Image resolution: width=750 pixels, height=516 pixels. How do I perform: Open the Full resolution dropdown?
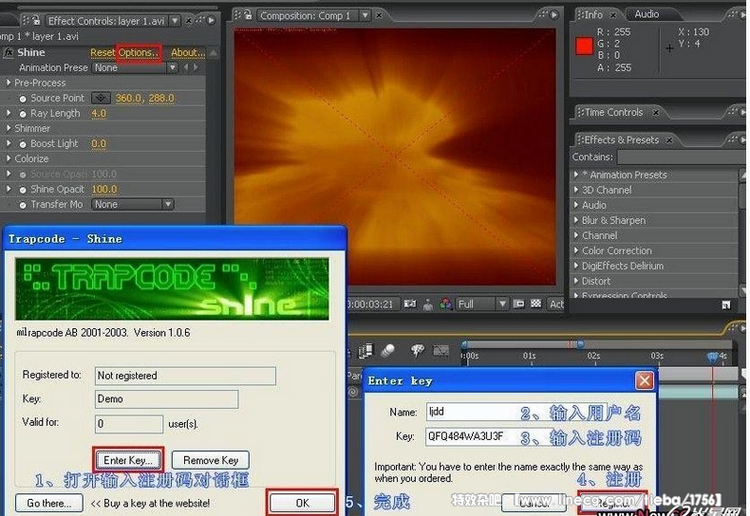(481, 304)
